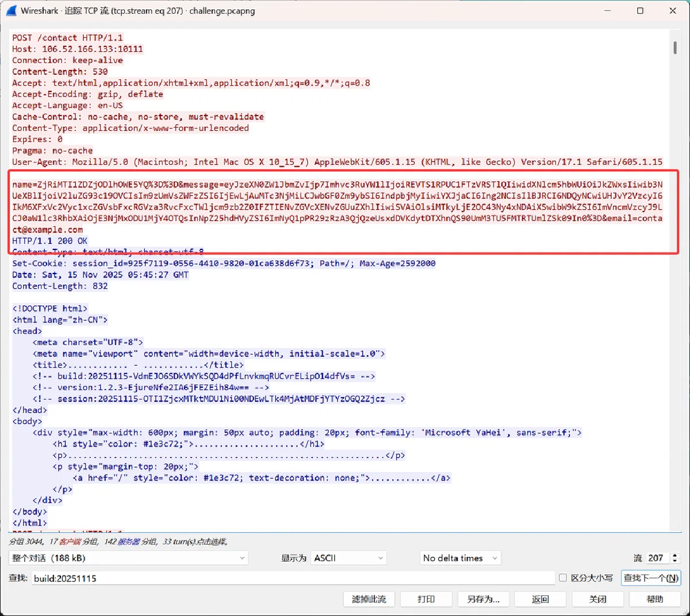
Task: Click the Wireshark shark fin icon
Action: click(11, 10)
